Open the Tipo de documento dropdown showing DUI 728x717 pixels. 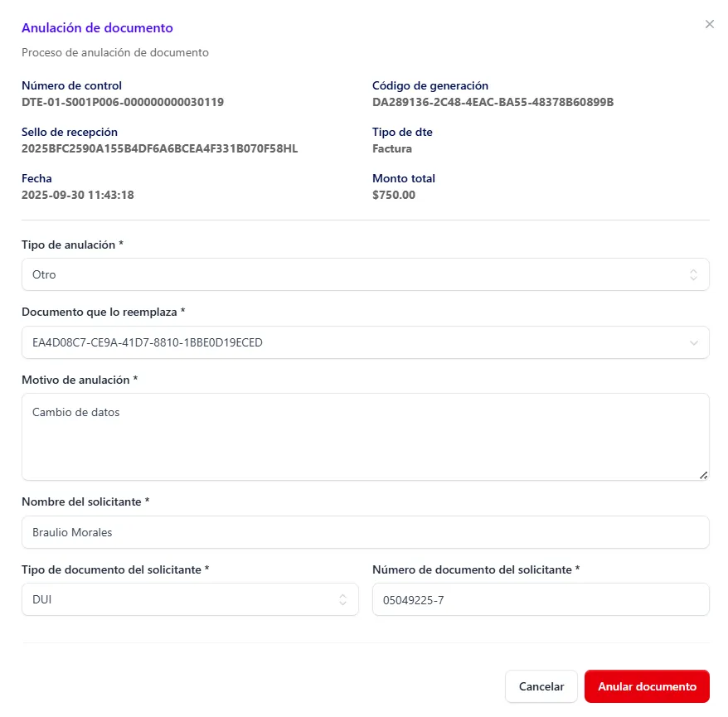click(x=190, y=598)
